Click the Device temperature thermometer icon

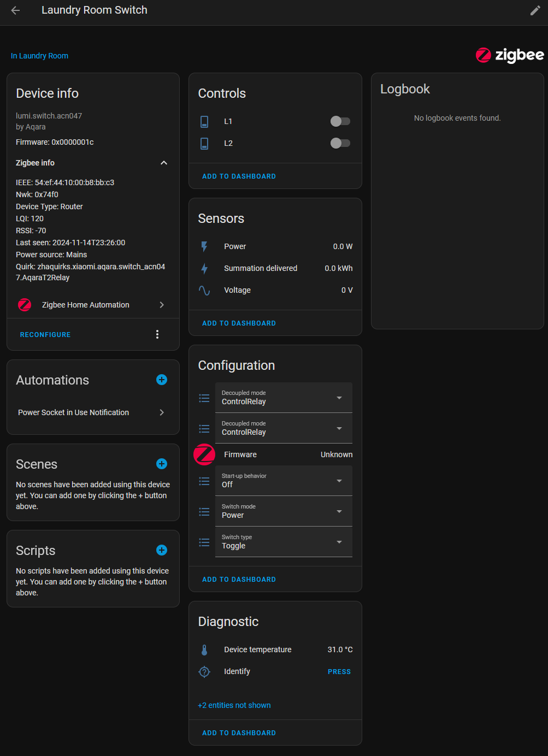(x=204, y=649)
